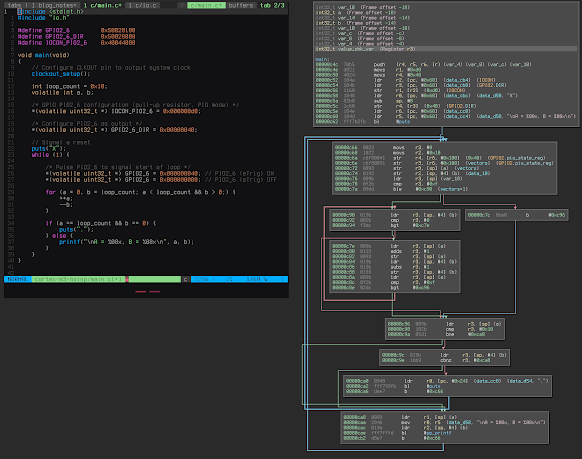Click the #define IOCON_PIO2_6 line
Image resolution: width=582 pixels, height=459 pixels.
tap(76, 43)
